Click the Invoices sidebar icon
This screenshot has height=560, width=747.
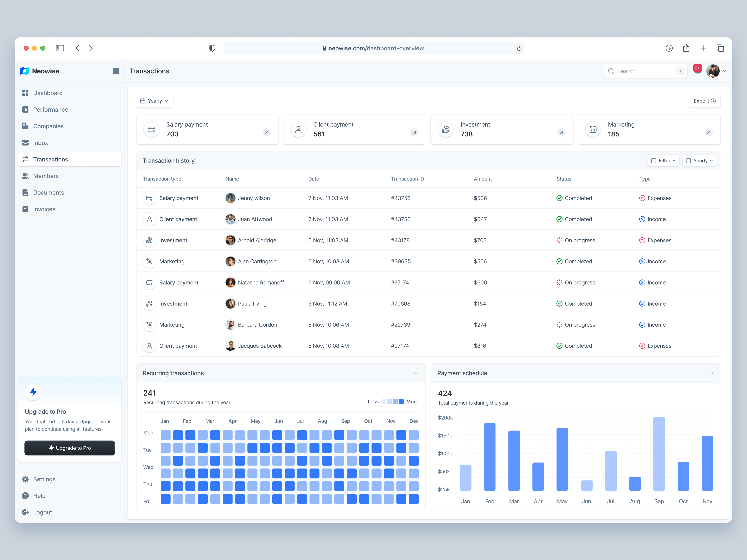click(25, 209)
